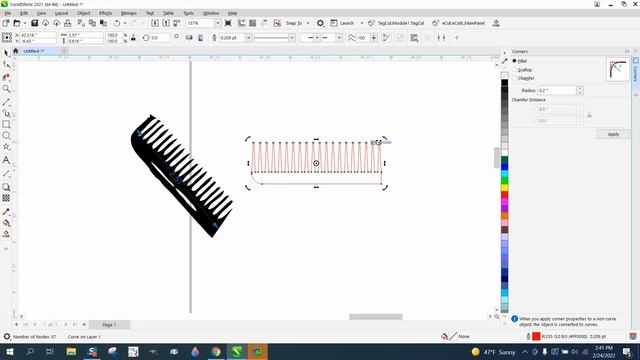This screenshot has width=640, height=360.
Task: Select the Ellipse tool
Action: [6, 135]
